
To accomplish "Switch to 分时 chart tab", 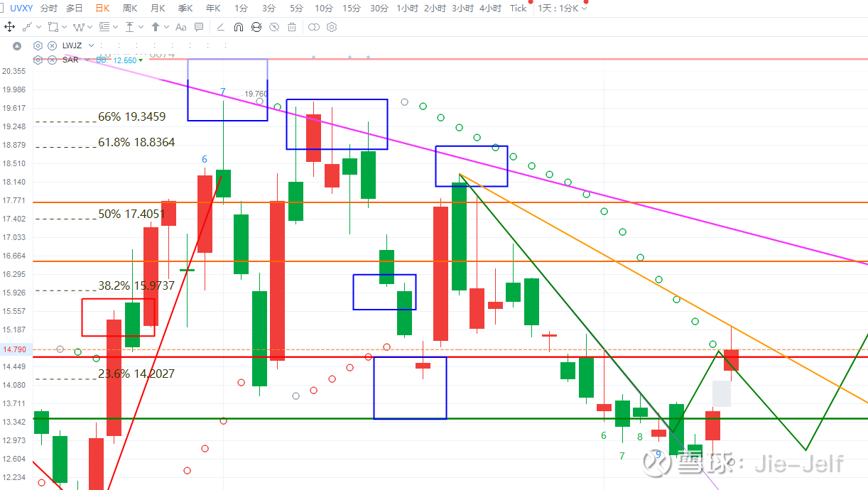I will coord(49,9).
